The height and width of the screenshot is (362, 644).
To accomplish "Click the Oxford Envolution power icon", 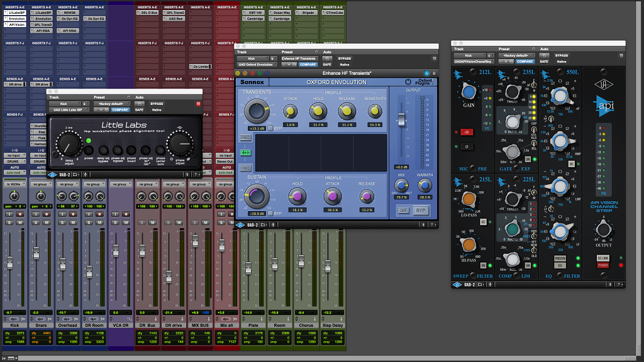I will (x=408, y=82).
